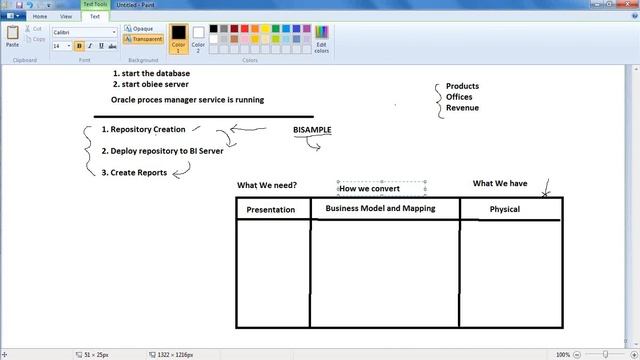The height and width of the screenshot is (360, 640).
Task: Save the drawing with the floppy disk icon
Action: pos(19,5)
